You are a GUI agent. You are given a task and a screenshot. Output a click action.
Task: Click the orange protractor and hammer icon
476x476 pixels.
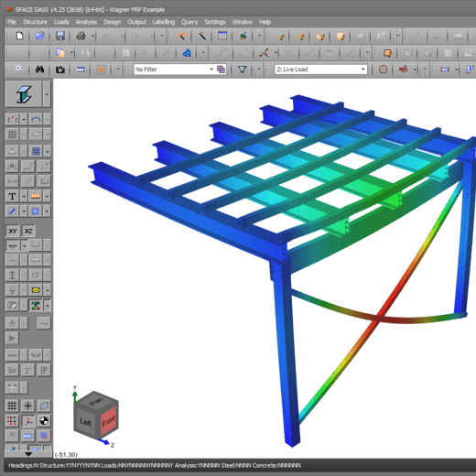[x=182, y=36]
